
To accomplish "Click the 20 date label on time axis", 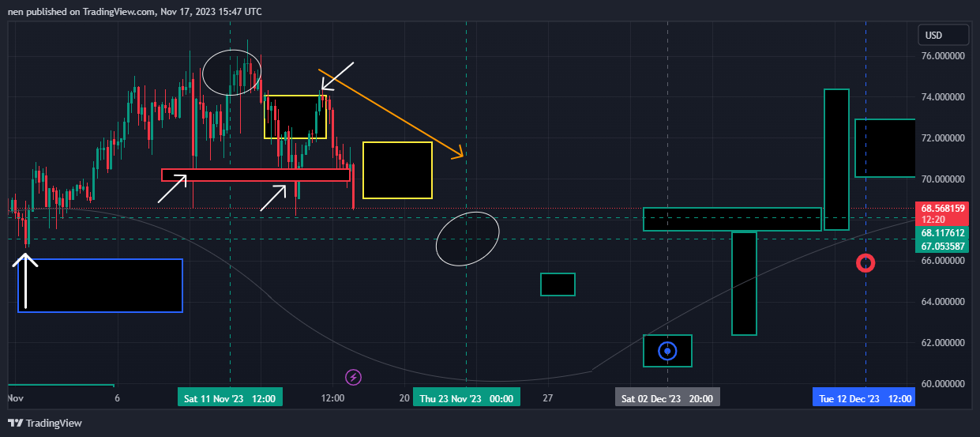I will (x=405, y=399).
